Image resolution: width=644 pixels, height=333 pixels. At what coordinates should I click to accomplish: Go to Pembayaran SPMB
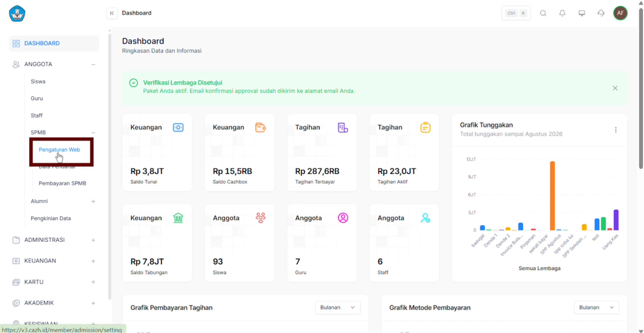(62, 183)
